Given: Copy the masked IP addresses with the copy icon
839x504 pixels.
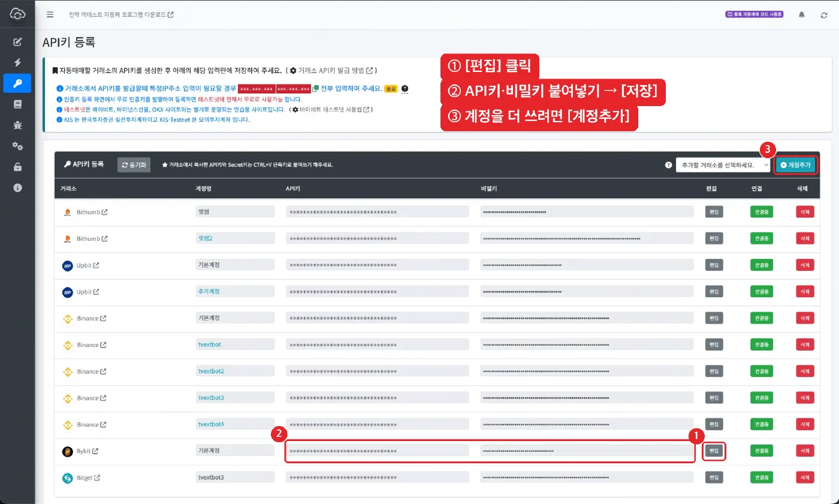Looking at the screenshot, I should pos(315,89).
